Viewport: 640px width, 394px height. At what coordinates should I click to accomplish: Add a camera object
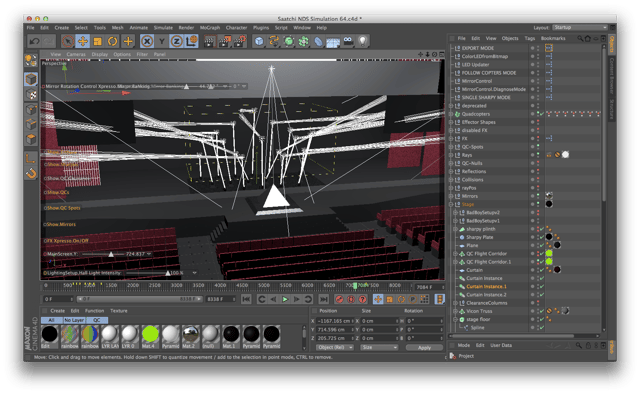(348, 41)
